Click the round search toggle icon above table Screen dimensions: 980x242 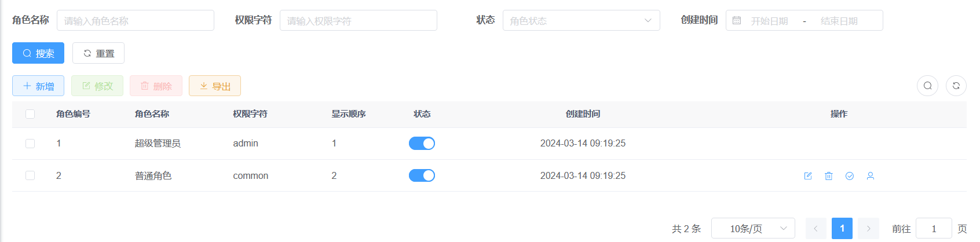pyautogui.click(x=927, y=86)
